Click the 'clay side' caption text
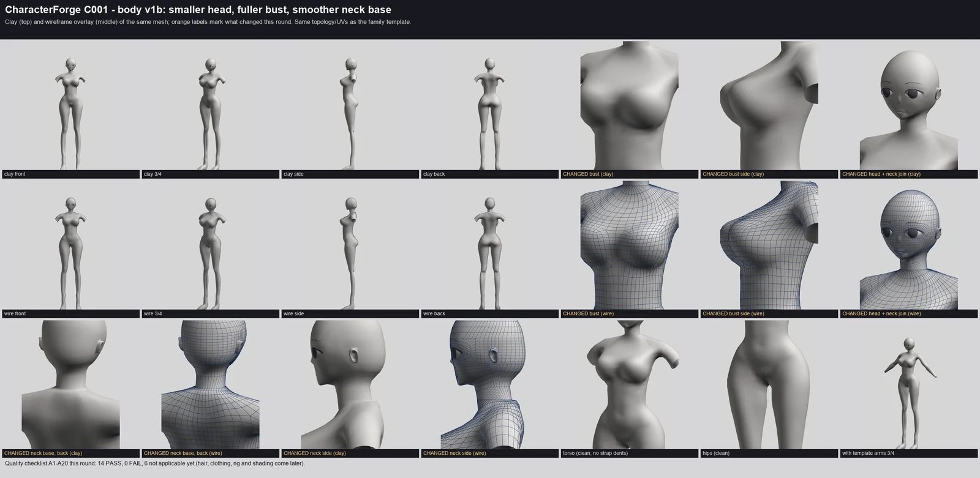The width and height of the screenshot is (980, 478). pyautogui.click(x=293, y=174)
